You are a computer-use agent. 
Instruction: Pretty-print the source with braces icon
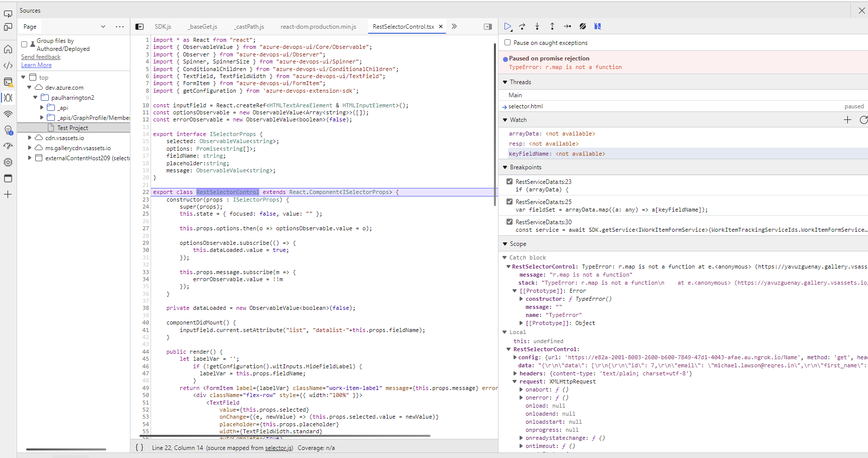pos(139,447)
